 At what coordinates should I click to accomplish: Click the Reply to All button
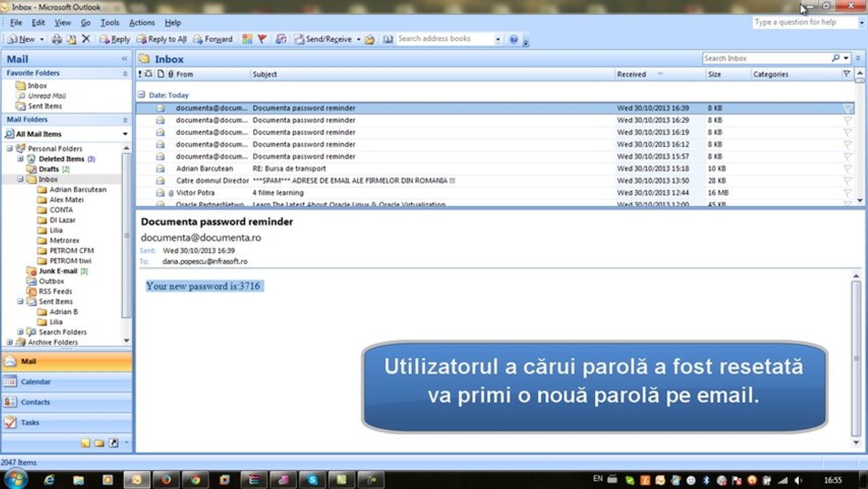click(x=162, y=39)
